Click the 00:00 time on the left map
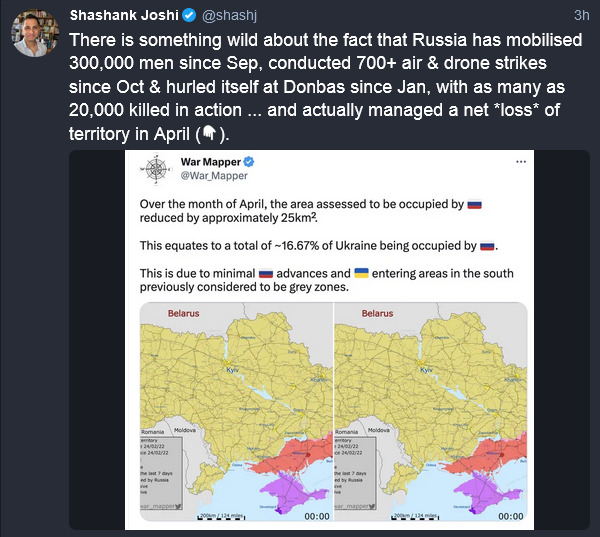The image size is (600, 537). (316, 516)
